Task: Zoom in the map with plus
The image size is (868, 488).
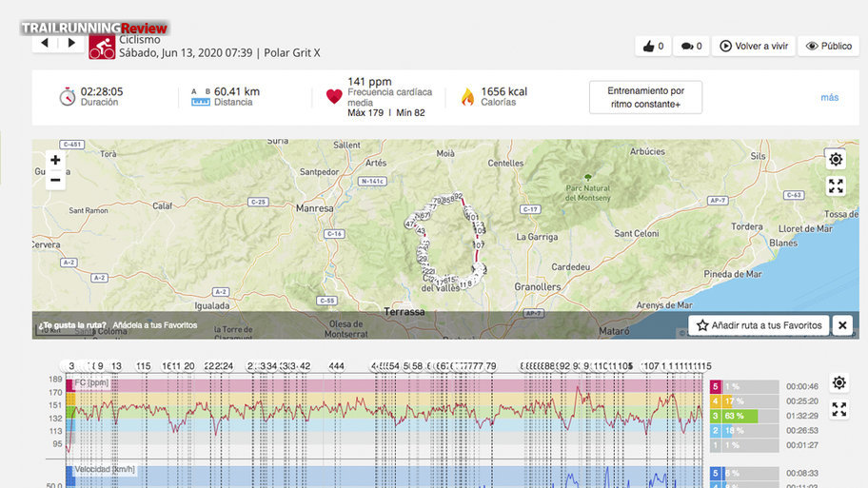Action: pos(55,161)
